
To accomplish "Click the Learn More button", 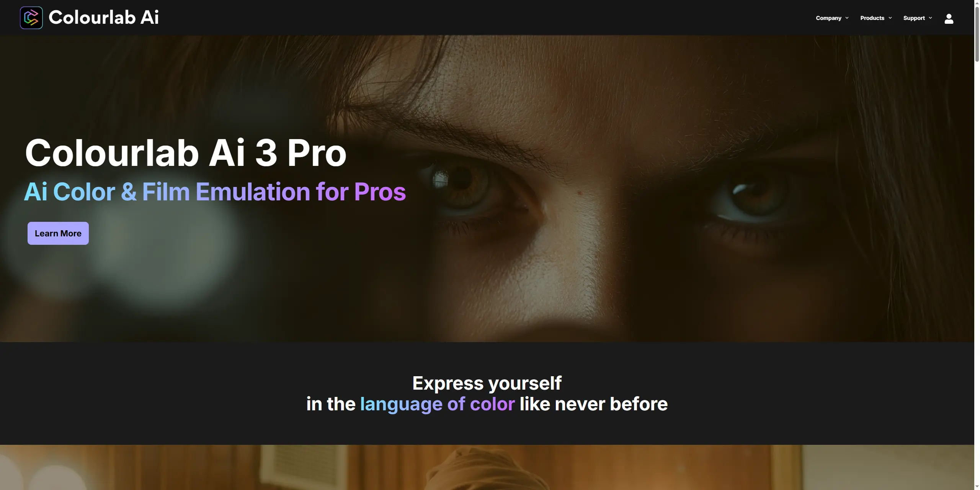I will [58, 233].
